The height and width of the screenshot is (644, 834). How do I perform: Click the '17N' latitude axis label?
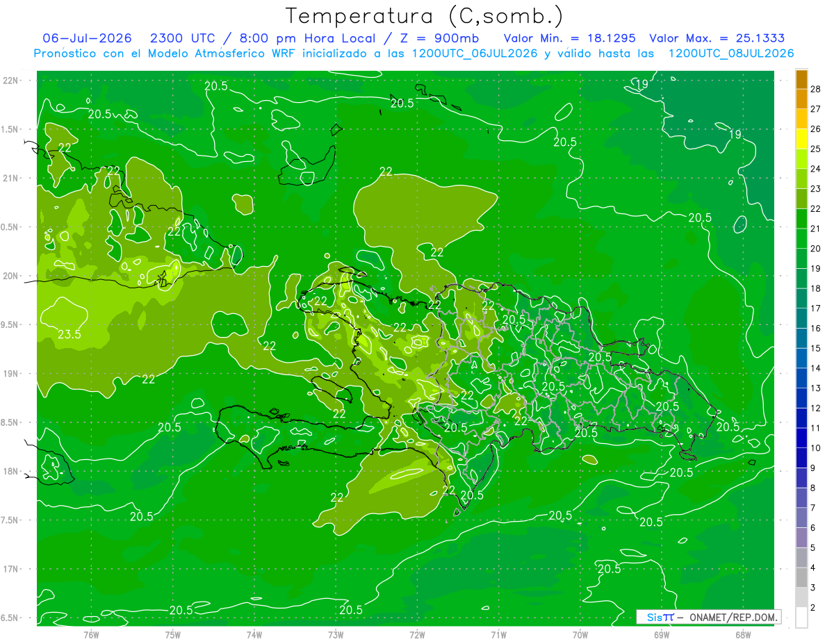click(10, 569)
